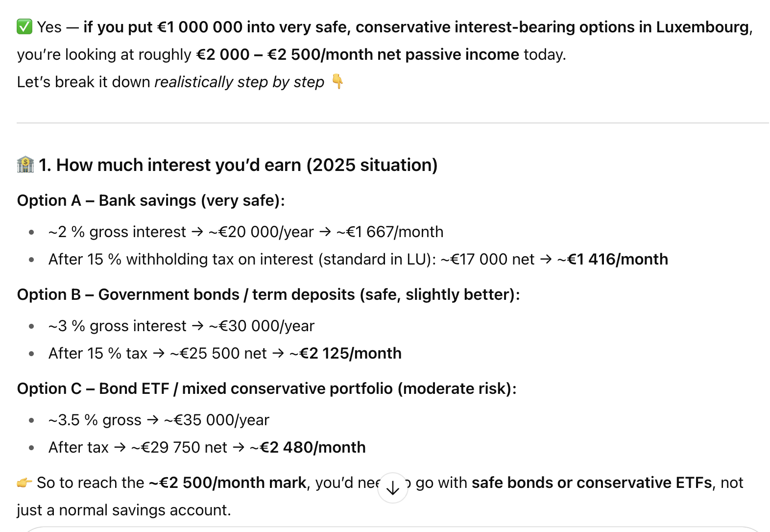Select the Option B Government bonds heading
The image size is (770, 532).
click(x=268, y=294)
